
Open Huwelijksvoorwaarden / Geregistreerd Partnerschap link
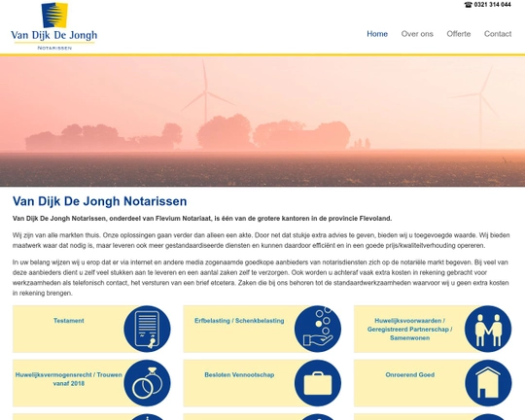(x=410, y=330)
